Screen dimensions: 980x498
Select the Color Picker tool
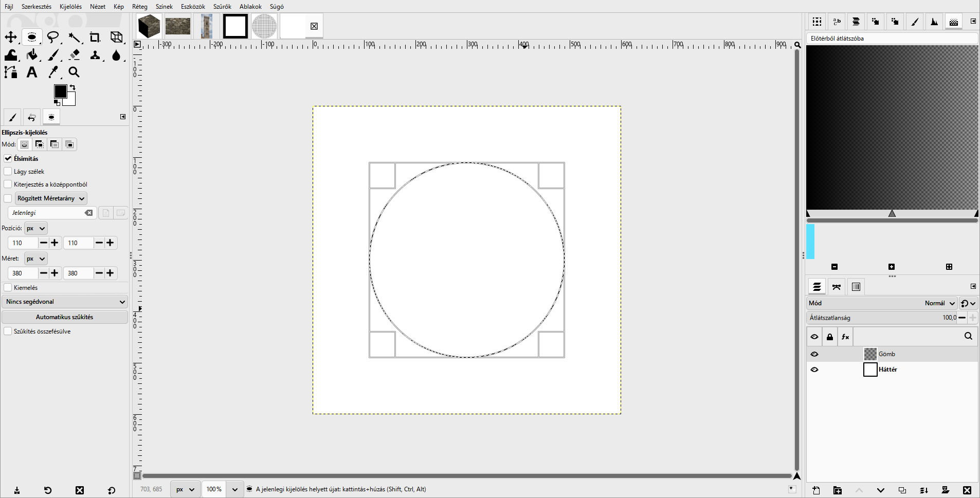(53, 72)
